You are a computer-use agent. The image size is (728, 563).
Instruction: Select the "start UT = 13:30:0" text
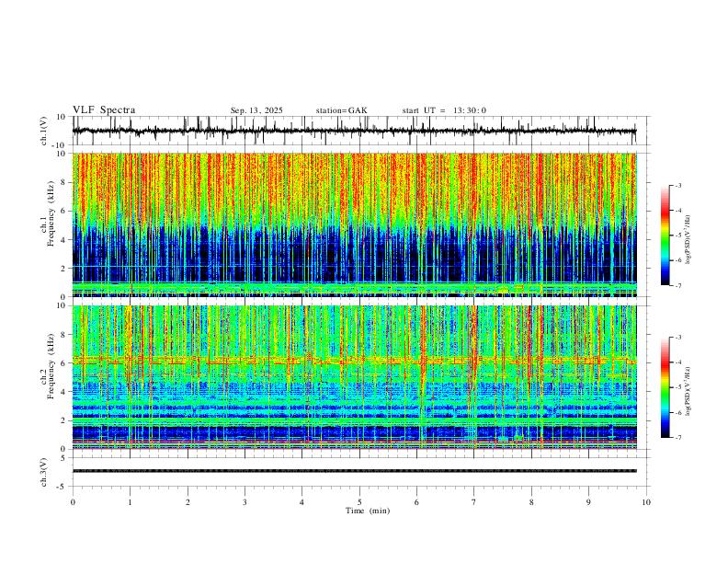coord(444,110)
